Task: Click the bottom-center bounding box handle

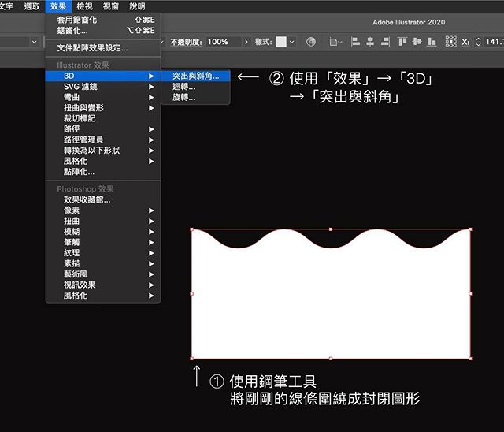Action: 331,359
